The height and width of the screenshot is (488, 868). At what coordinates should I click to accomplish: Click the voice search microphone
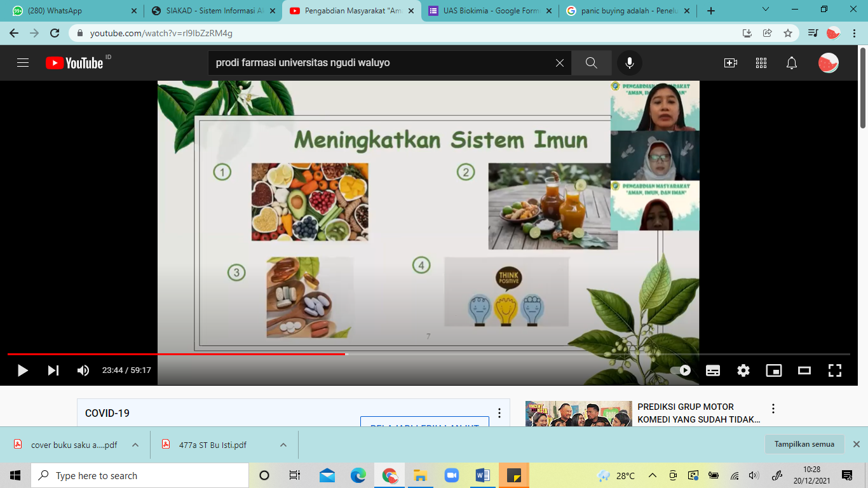(629, 63)
